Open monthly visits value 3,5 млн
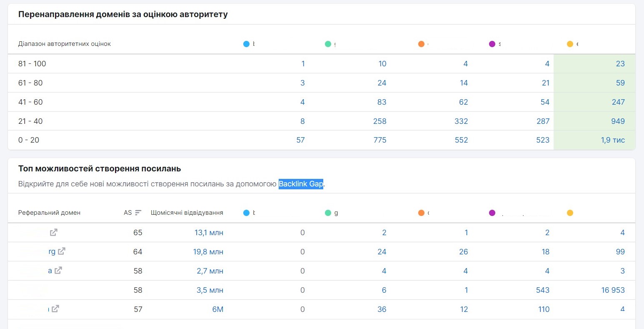The image size is (644, 329). pyautogui.click(x=210, y=290)
